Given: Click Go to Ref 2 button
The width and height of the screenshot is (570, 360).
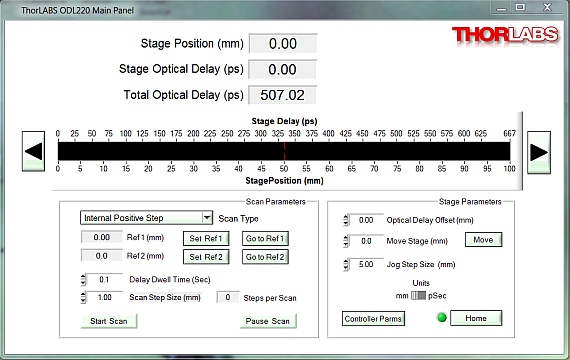Looking at the screenshot, I should click(265, 257).
